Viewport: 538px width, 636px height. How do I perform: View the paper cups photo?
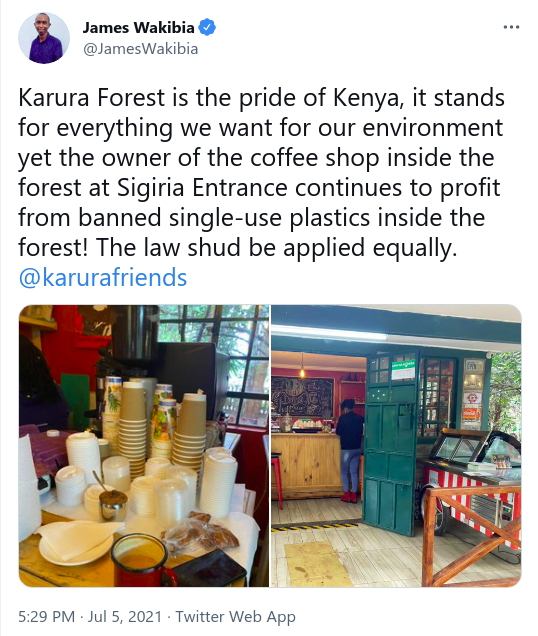(x=144, y=446)
